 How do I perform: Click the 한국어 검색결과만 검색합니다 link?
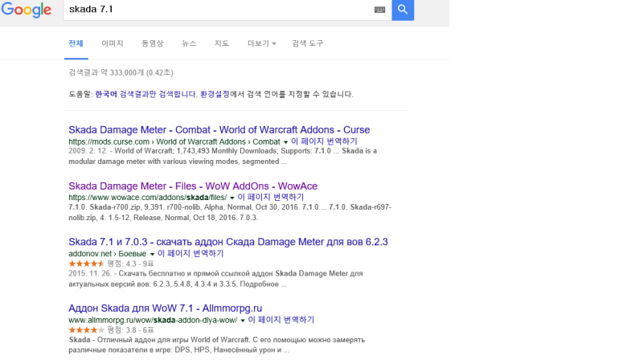(x=146, y=94)
